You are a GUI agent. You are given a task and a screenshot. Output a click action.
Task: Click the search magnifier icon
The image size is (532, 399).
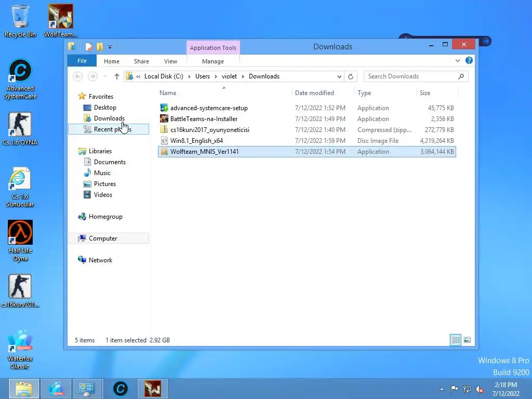pyautogui.click(x=461, y=76)
